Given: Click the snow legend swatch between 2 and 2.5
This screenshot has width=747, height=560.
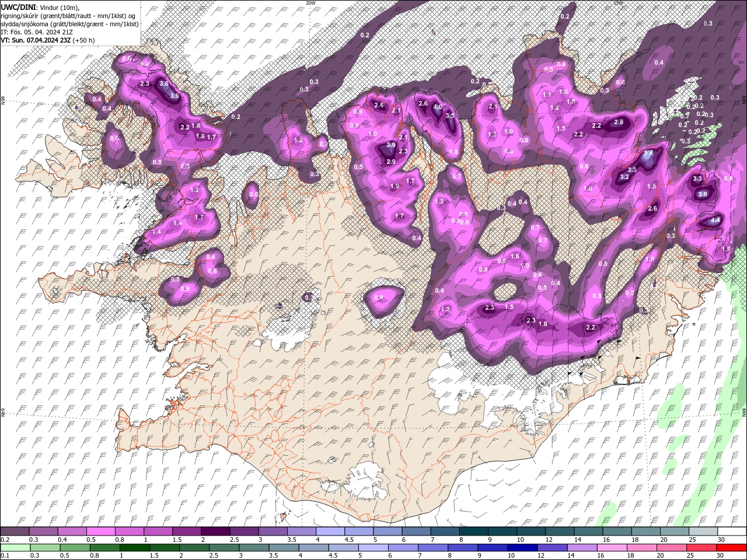Looking at the screenshot, I should click(215, 531).
